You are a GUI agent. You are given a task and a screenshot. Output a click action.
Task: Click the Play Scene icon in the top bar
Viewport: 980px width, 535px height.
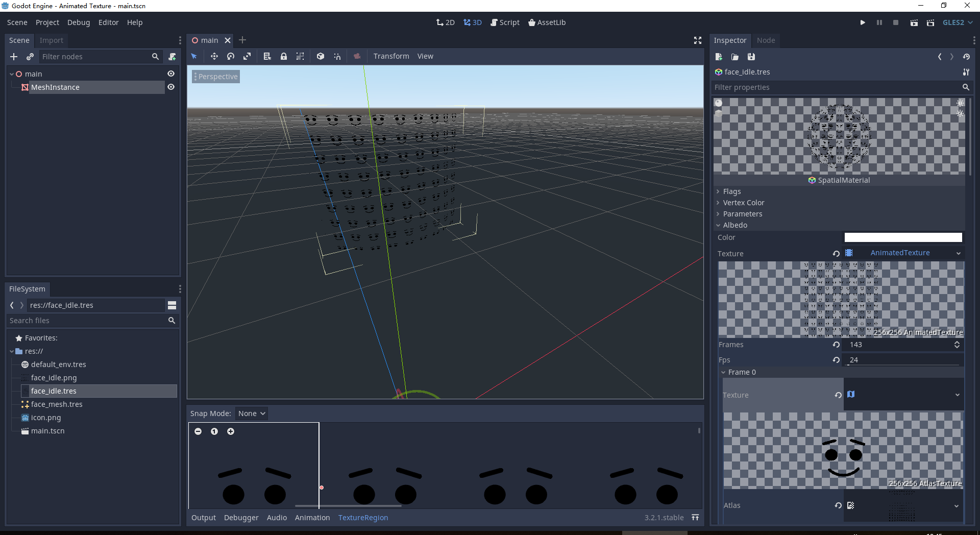pos(914,22)
